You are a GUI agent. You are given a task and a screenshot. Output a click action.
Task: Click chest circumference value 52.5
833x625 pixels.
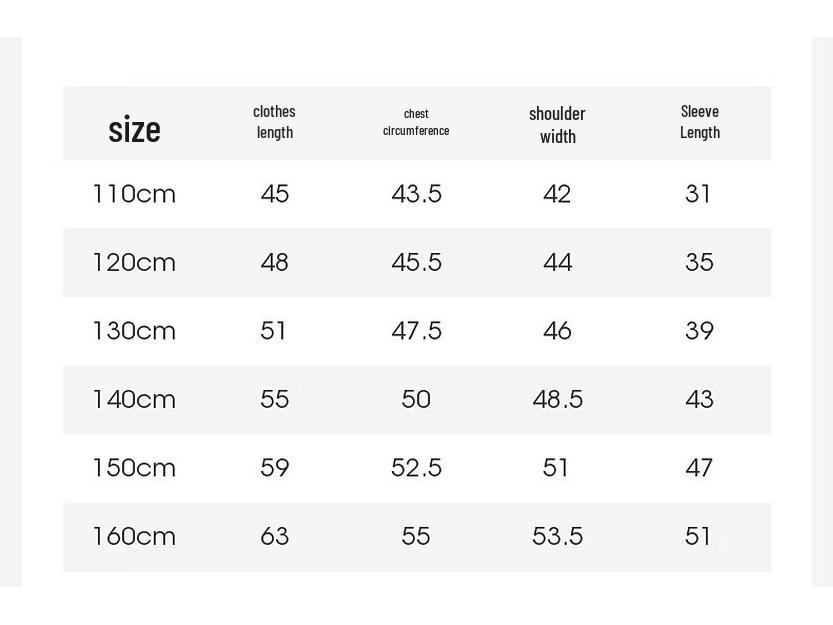416,468
